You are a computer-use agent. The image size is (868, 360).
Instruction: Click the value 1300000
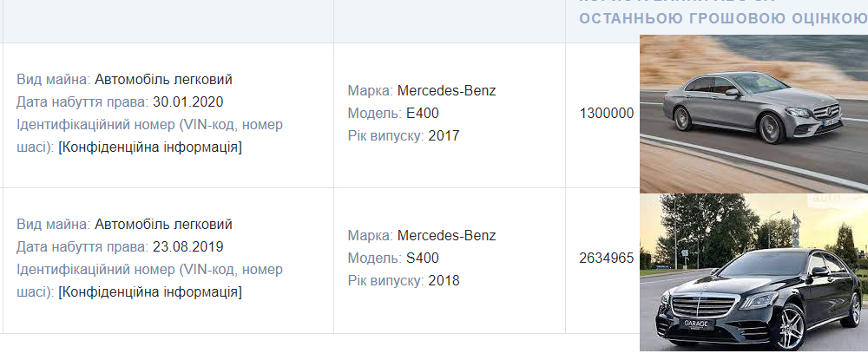606,114
